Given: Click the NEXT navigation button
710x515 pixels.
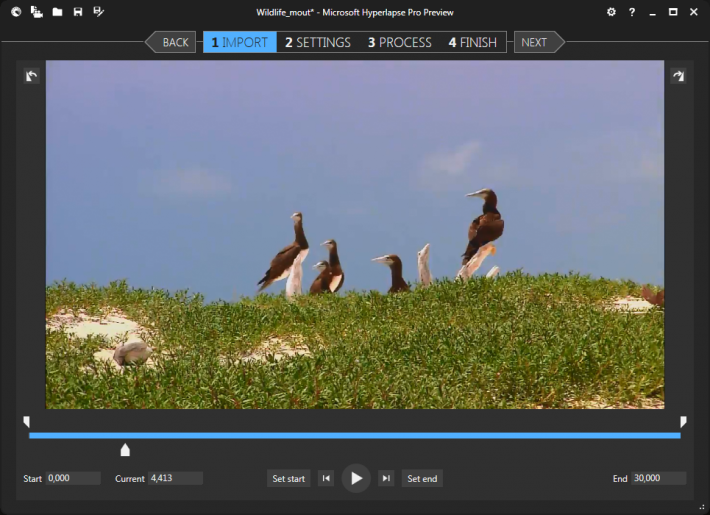Looking at the screenshot, I should point(539,42).
